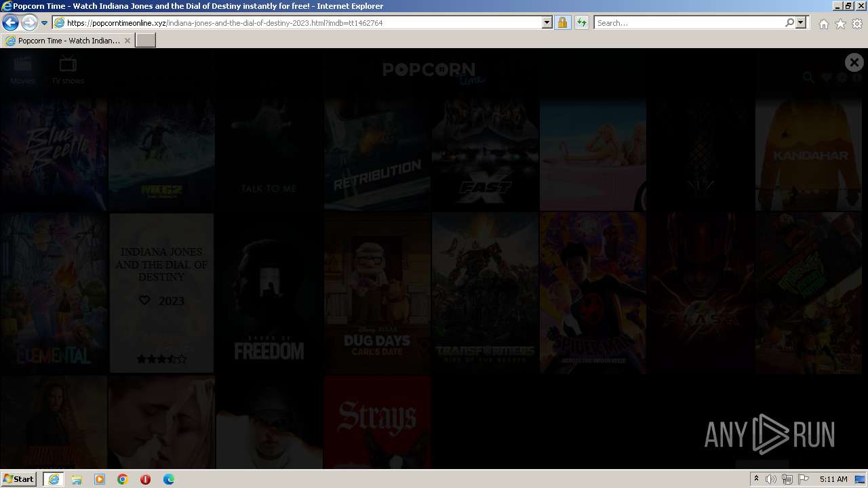Open the Ninja Turtles Mutant Mayhem poster
Screen dimensions: 868x488
point(808,293)
